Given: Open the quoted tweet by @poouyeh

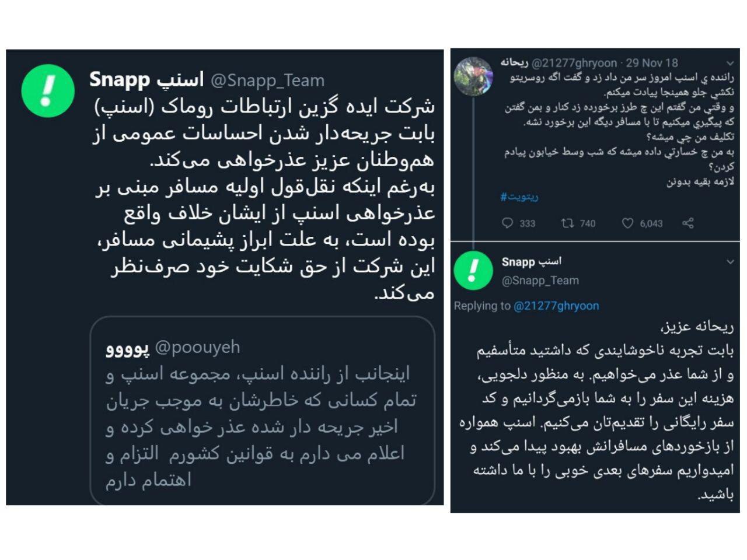Looking at the screenshot, I should [x=263, y=411].
